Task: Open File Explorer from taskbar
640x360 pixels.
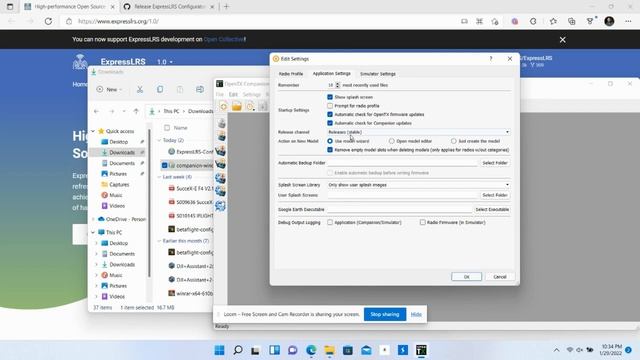Action: (329, 350)
